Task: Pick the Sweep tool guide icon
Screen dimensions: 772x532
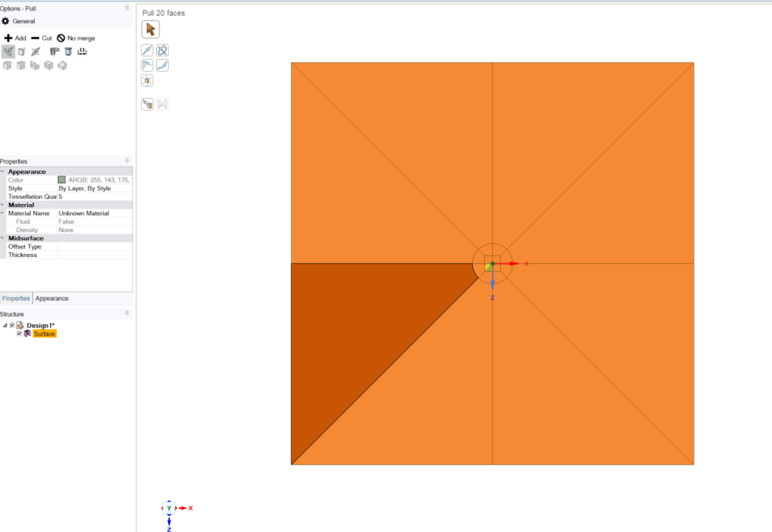Action: pyautogui.click(x=162, y=66)
